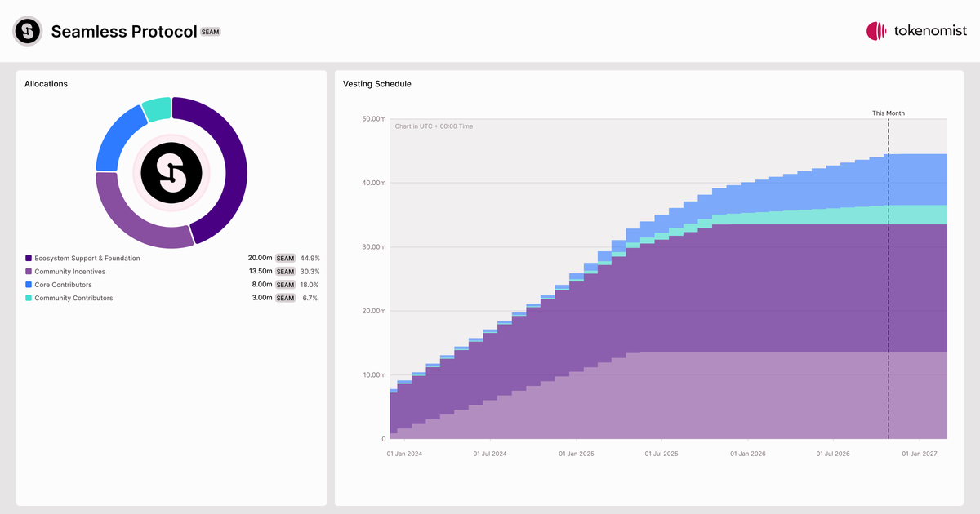Click the 01 Jul 2025 axis label
The height and width of the screenshot is (514, 980).
click(x=661, y=453)
